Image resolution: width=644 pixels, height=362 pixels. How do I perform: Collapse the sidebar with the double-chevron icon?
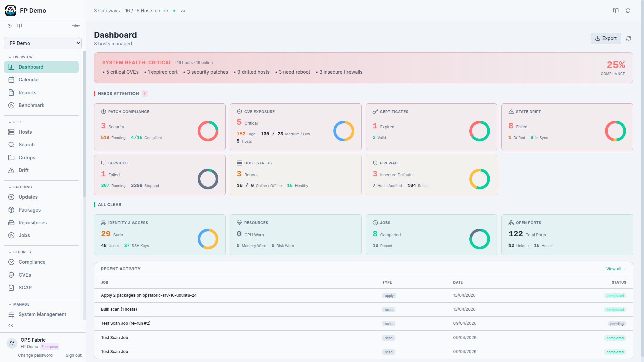pyautogui.click(x=11, y=325)
